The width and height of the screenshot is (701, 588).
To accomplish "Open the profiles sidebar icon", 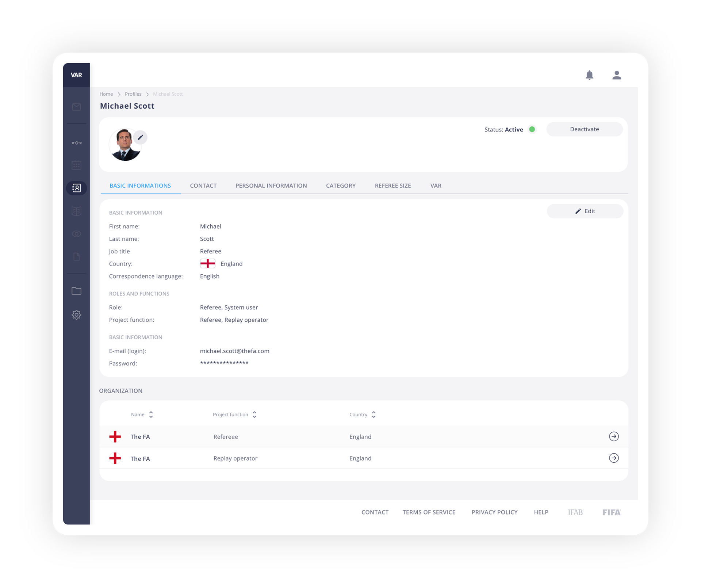I will click(76, 188).
